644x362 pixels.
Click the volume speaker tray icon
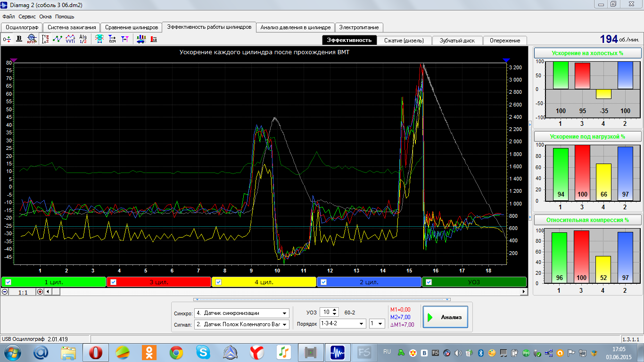point(458,353)
